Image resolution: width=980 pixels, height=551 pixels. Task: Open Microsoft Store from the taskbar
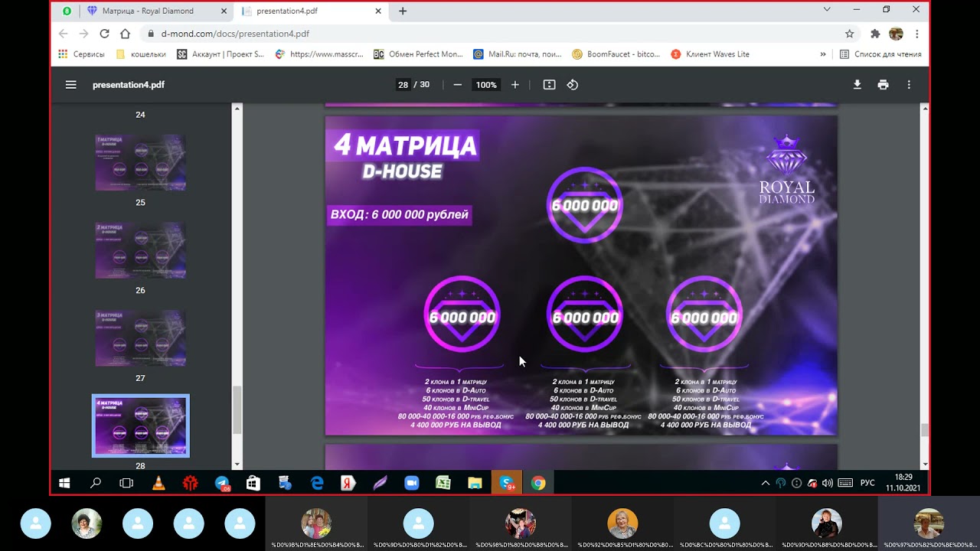click(253, 483)
